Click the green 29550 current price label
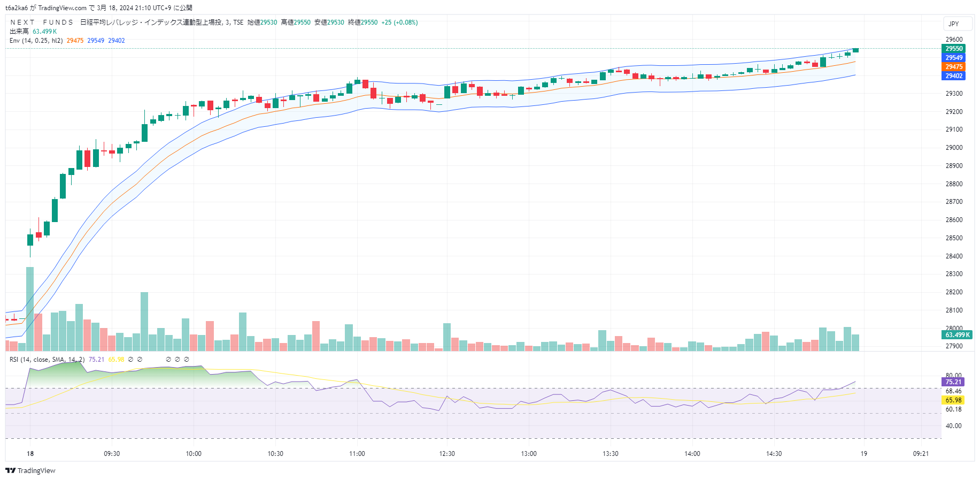The width and height of the screenshot is (980, 480). 953,49
